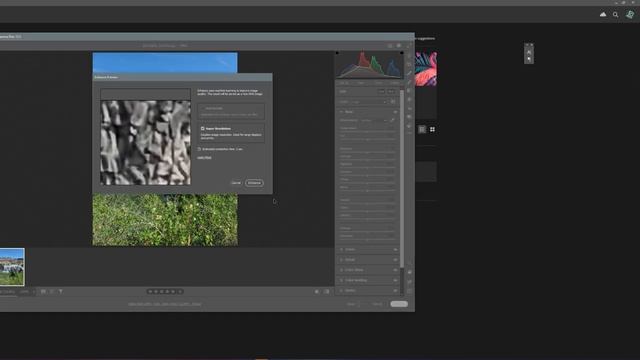Switch Photoshop home to grid view icon
This screenshot has height=360, width=640.
pos(432,130)
